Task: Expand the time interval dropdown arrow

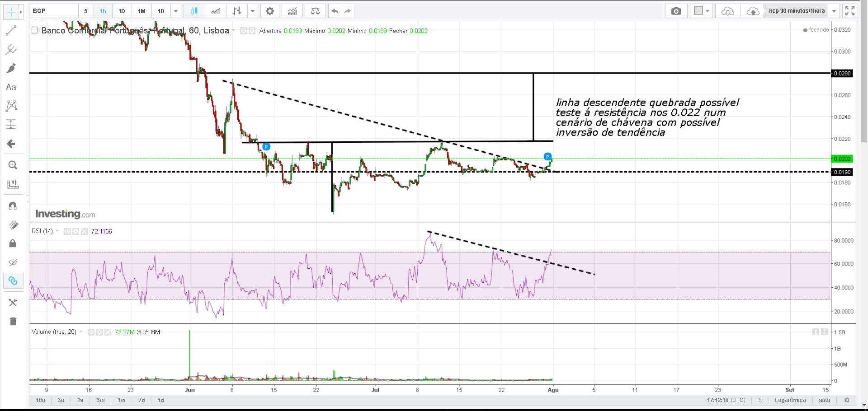Action: (176, 11)
